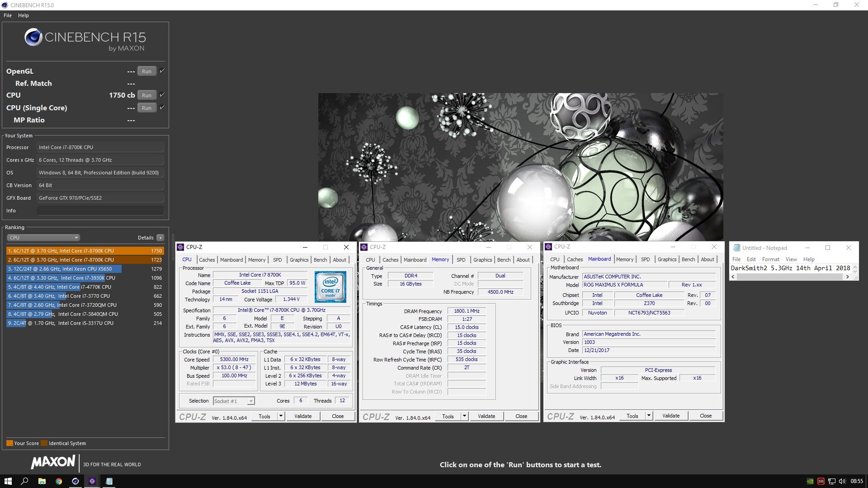Switch to Caches tab in first CPU-Z window
Image resolution: width=868 pixels, height=488 pixels.
pyautogui.click(x=207, y=260)
